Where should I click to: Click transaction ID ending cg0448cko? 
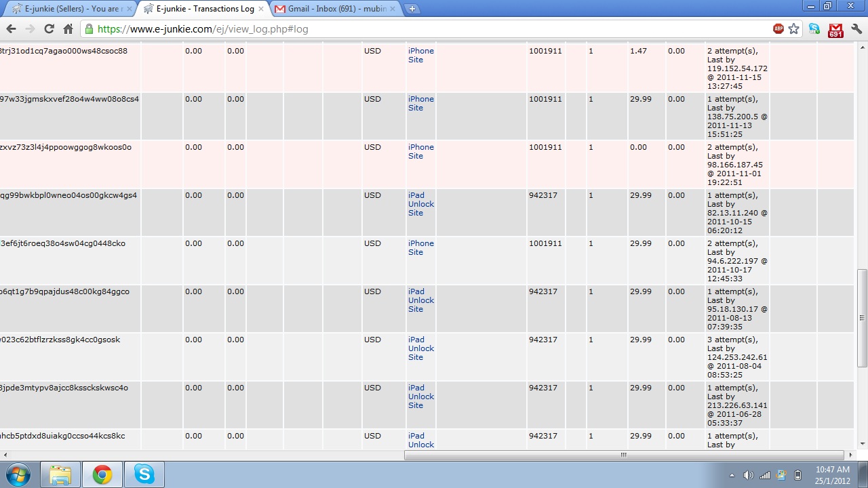pos(62,243)
